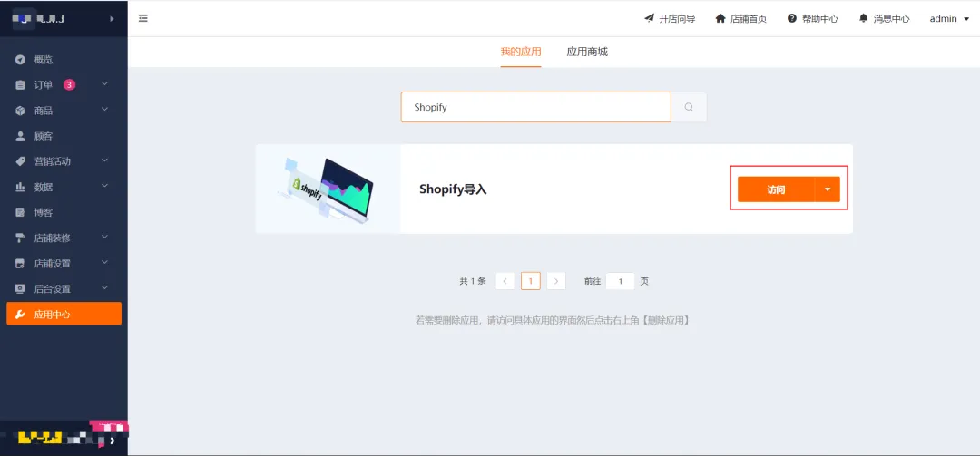Click the bell icon beside 消息中心
Image resolution: width=980 pixels, height=456 pixels.
pyautogui.click(x=864, y=18)
